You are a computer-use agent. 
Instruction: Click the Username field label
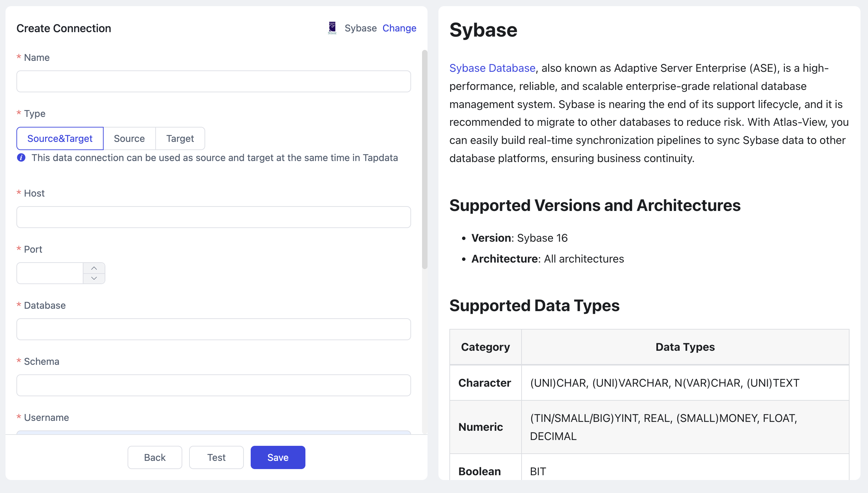click(x=47, y=417)
